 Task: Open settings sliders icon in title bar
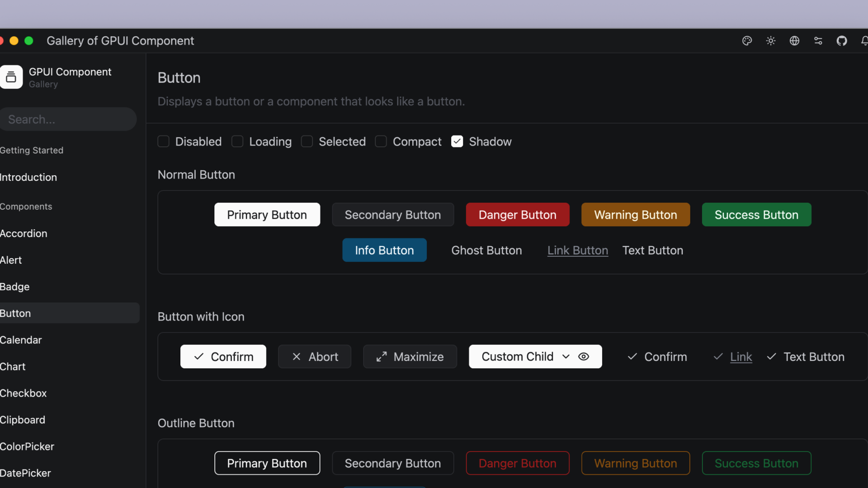point(818,41)
